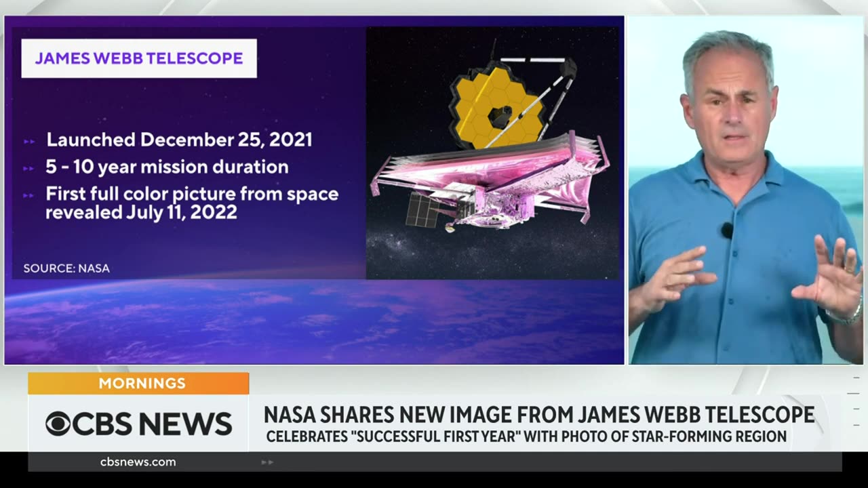Click "revealed July 11, 2022" text
Image resolution: width=868 pixels, height=488 pixels.
[x=141, y=212]
